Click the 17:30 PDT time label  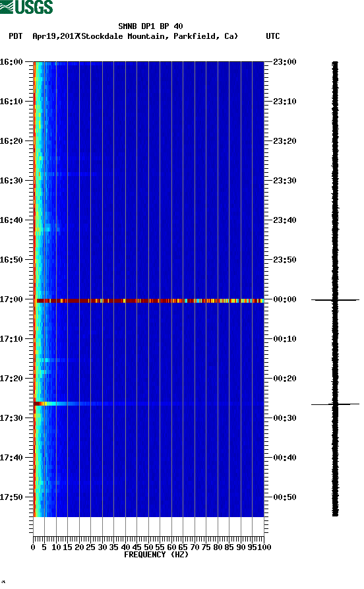[11, 418]
